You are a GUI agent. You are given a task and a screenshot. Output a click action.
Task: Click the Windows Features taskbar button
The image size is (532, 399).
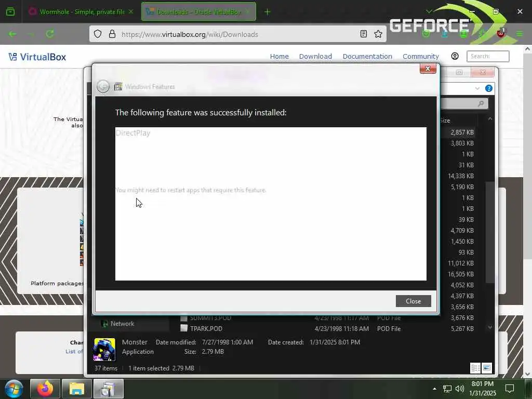click(x=109, y=389)
